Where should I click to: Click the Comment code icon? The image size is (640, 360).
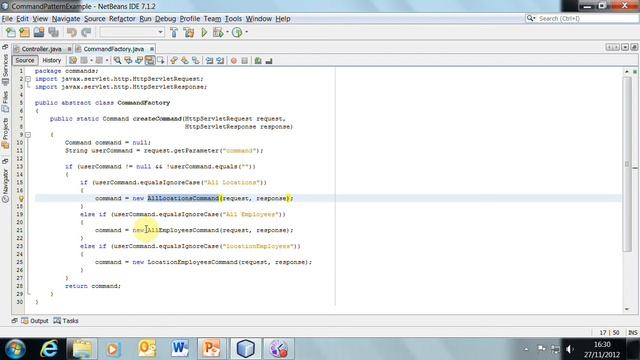pyautogui.click(x=258, y=60)
